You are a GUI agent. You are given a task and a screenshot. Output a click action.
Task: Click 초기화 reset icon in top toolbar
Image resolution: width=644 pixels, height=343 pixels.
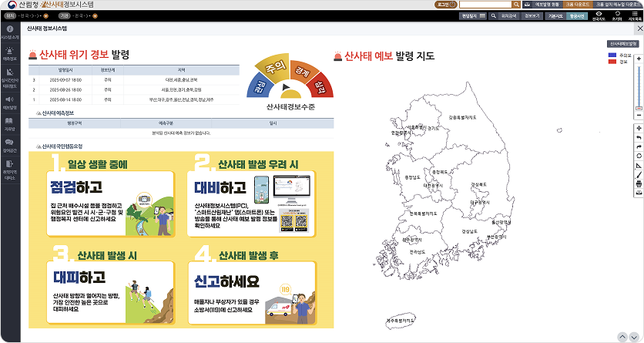pyautogui.click(x=618, y=15)
